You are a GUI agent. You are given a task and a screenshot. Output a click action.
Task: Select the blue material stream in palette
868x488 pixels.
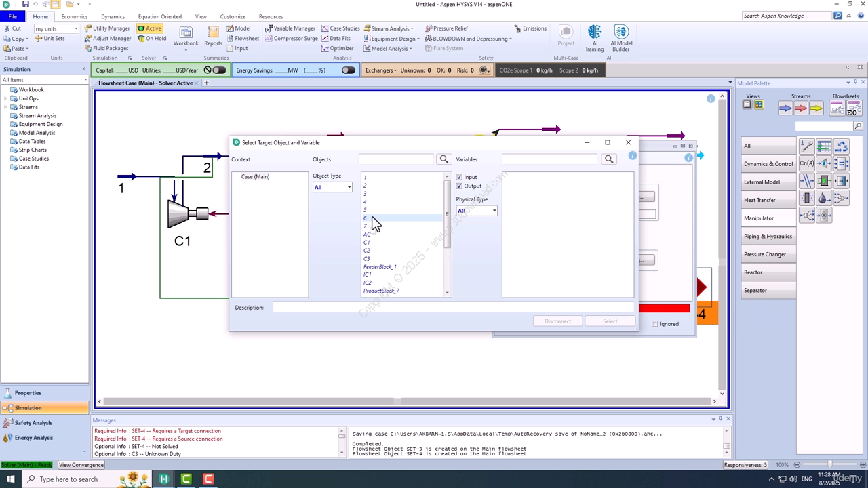click(785, 108)
